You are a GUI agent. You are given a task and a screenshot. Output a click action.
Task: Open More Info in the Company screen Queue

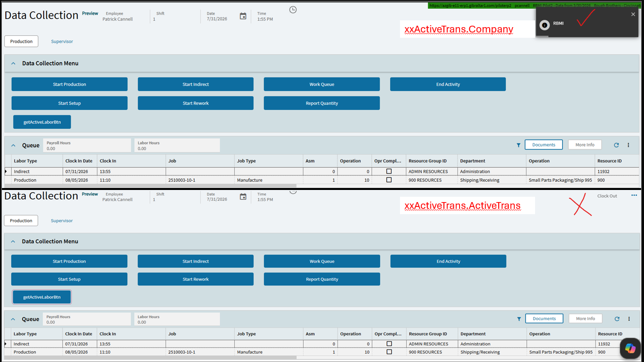point(585,145)
